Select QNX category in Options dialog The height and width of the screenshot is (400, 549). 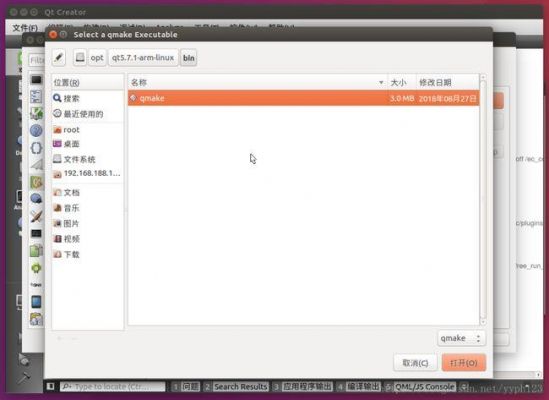[x=36, y=285]
